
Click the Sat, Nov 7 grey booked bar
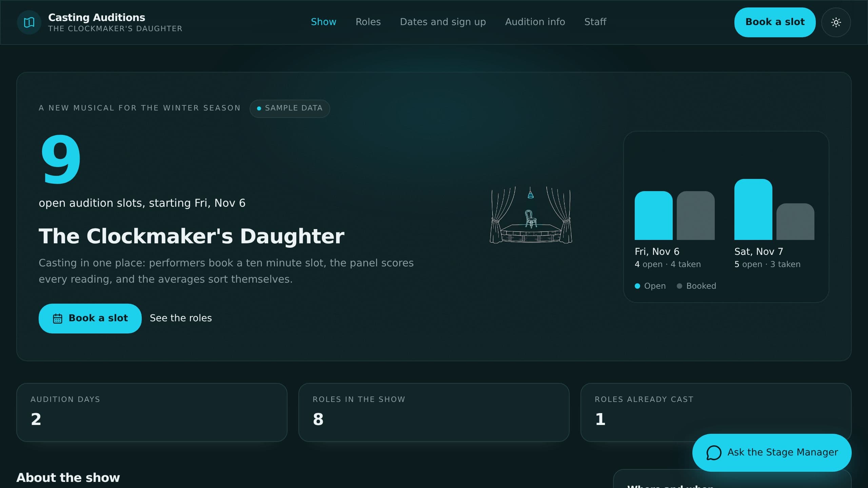click(x=795, y=222)
